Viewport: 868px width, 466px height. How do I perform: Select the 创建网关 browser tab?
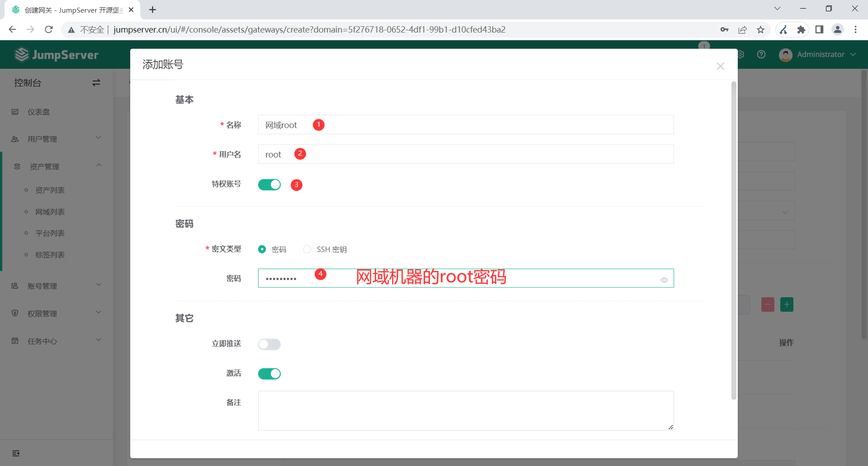(x=72, y=10)
